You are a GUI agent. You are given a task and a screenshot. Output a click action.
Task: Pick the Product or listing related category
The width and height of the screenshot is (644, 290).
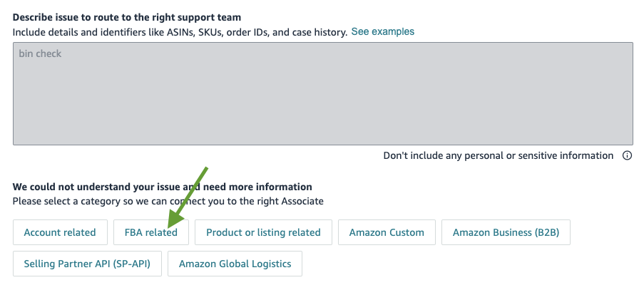(x=263, y=232)
